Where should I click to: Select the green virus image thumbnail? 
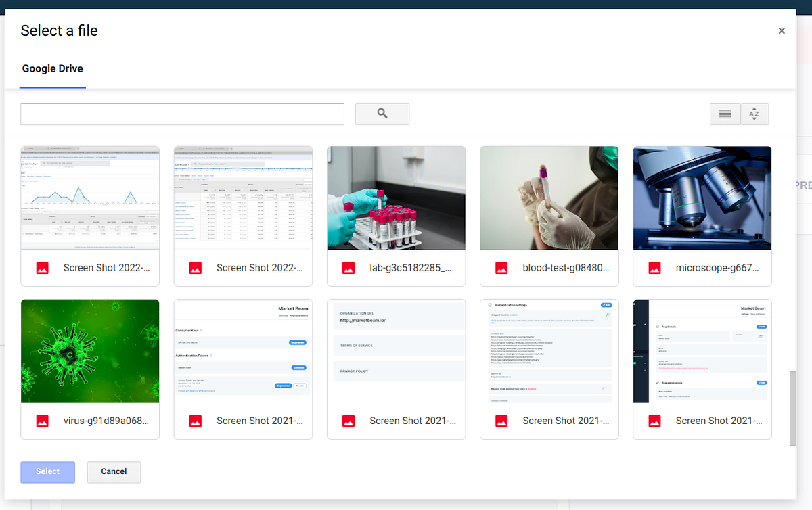[x=90, y=350]
